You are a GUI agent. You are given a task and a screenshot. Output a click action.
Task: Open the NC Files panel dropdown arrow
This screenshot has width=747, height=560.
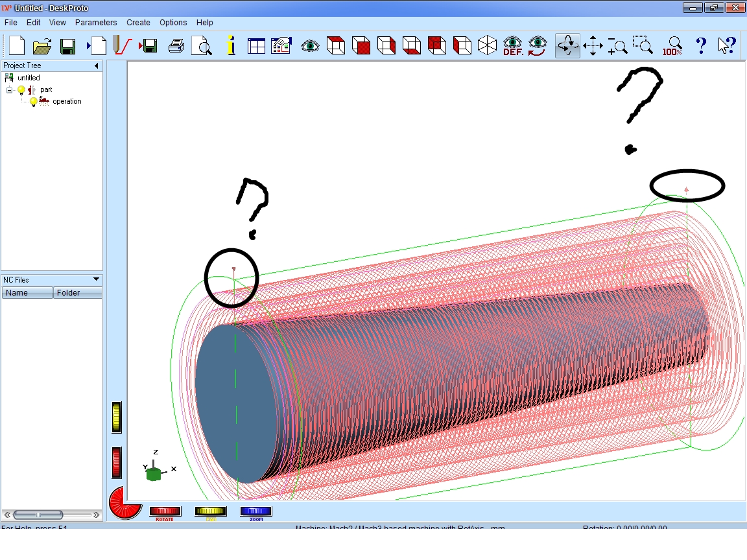(x=96, y=279)
